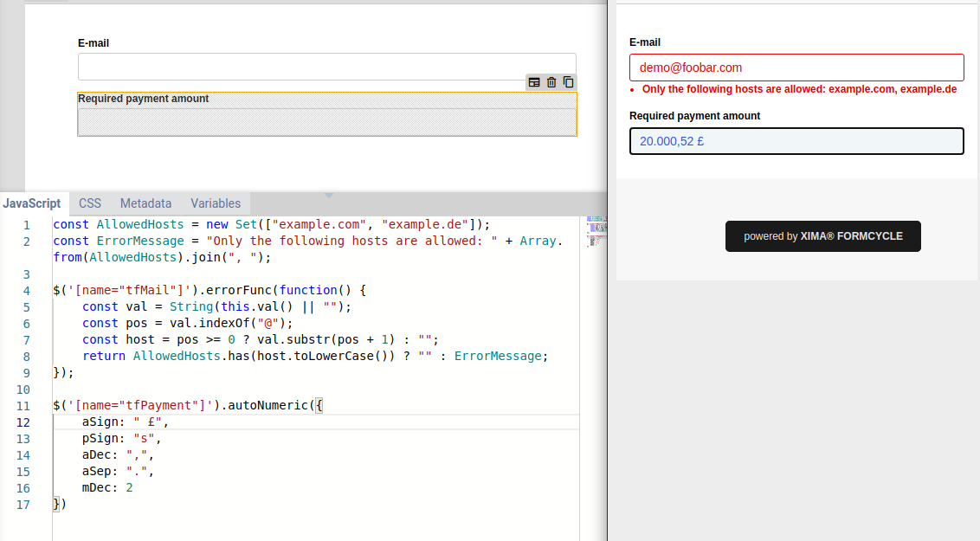Collapse the code panel using triangle handle

(x=328, y=195)
